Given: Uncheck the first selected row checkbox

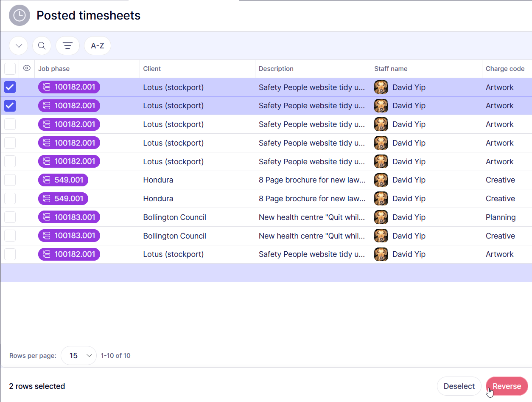Looking at the screenshot, I should (x=10, y=87).
